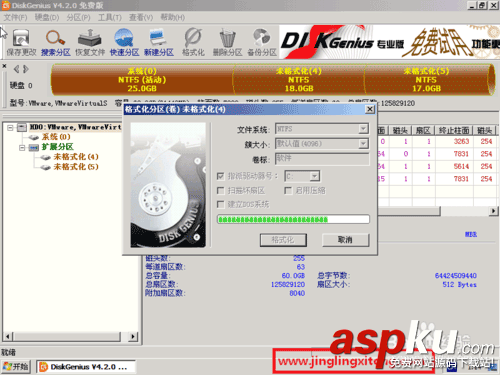Screen dimensions: 500x375
Task: Toggle 建立DOS系统 checkbox
Action: [x=220, y=204]
